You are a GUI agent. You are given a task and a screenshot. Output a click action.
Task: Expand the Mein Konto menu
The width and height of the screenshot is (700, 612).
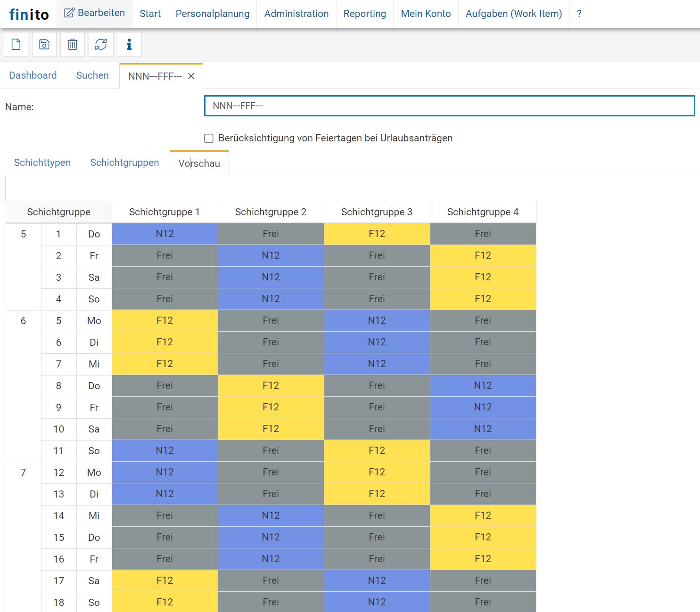click(x=426, y=14)
